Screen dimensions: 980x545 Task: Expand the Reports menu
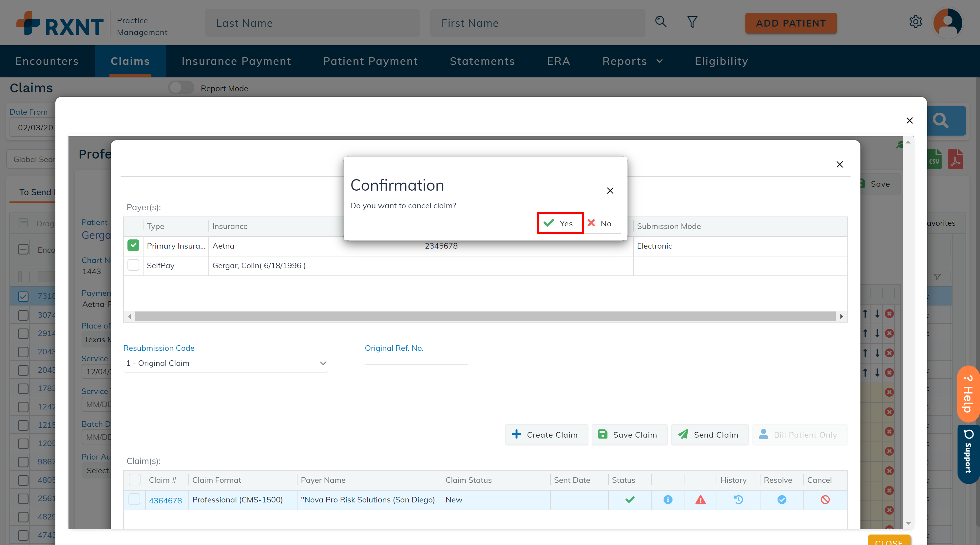pyautogui.click(x=632, y=61)
